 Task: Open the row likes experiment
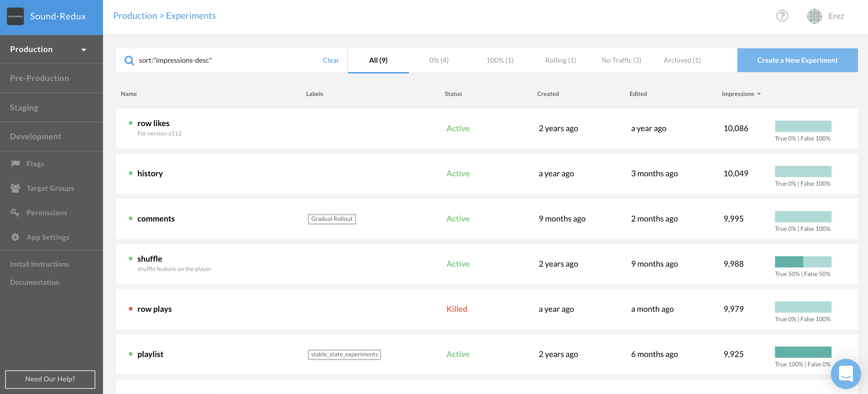[153, 123]
